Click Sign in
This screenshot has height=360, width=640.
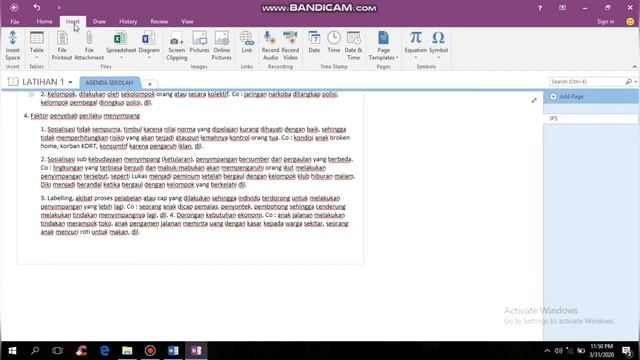point(606,22)
